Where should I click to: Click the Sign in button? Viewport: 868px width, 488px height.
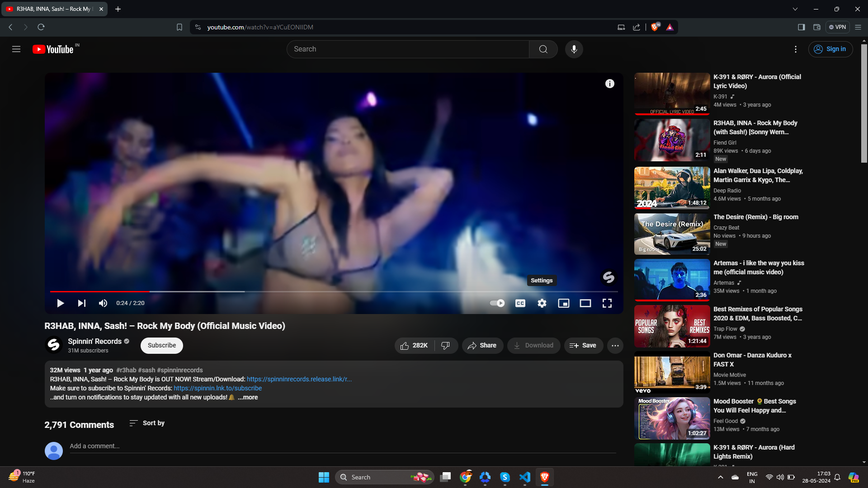coord(830,49)
